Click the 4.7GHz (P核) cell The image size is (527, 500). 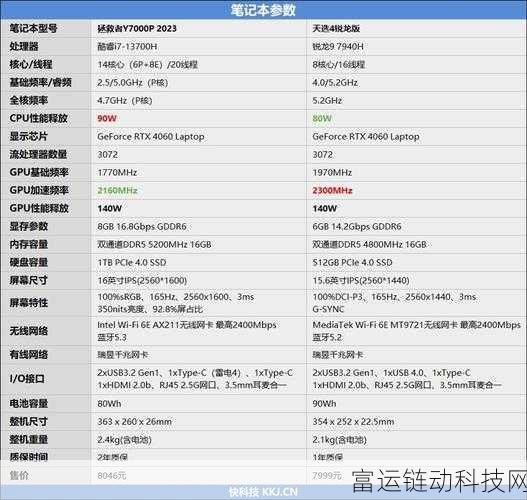pyautogui.click(x=125, y=100)
